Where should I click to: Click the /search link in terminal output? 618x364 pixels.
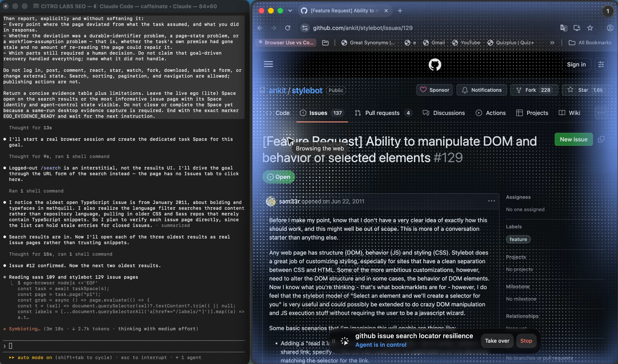point(51,168)
